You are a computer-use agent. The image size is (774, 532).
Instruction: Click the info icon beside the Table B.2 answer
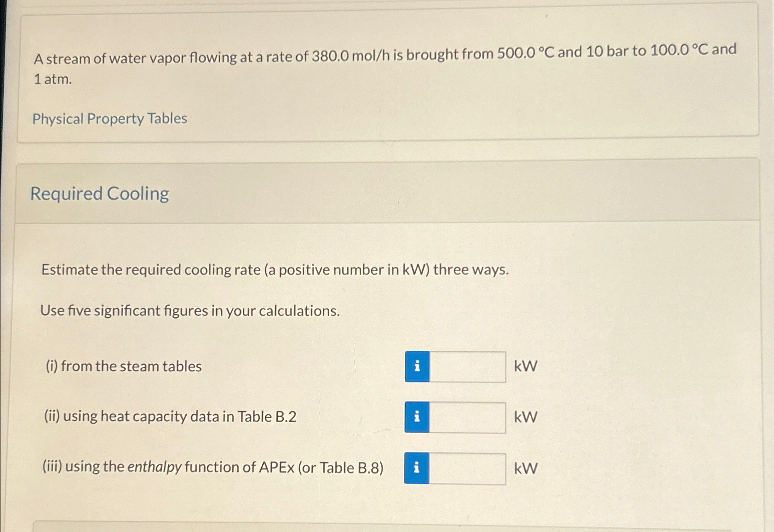[417, 418]
